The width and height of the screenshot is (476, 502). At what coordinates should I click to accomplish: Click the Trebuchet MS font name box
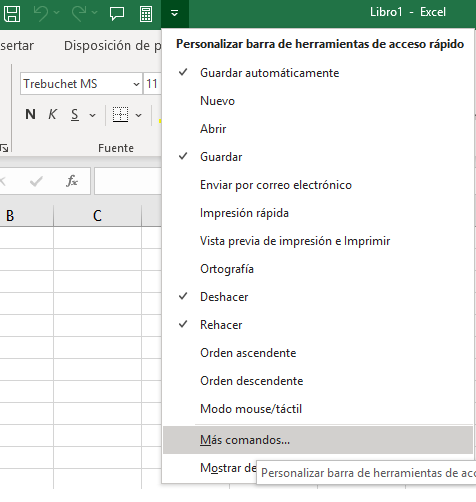[76, 84]
